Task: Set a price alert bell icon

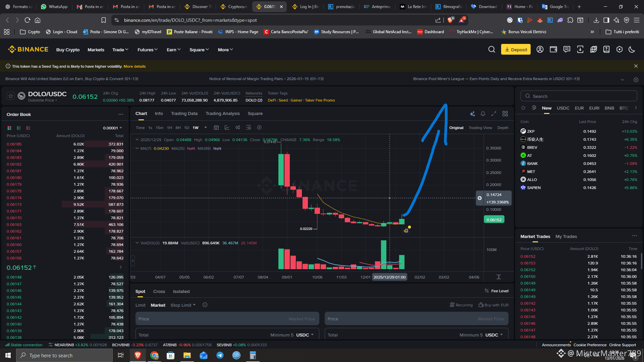Action: (x=483, y=114)
